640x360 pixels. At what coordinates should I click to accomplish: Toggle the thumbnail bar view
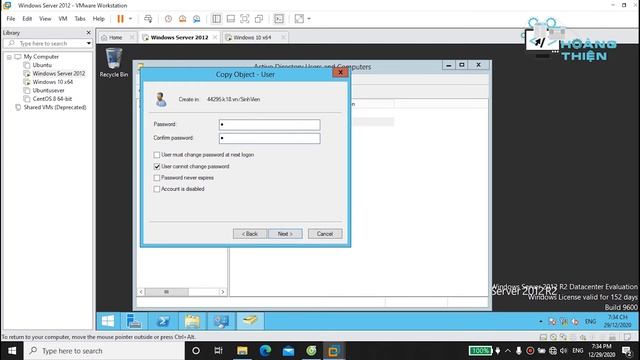point(231,19)
